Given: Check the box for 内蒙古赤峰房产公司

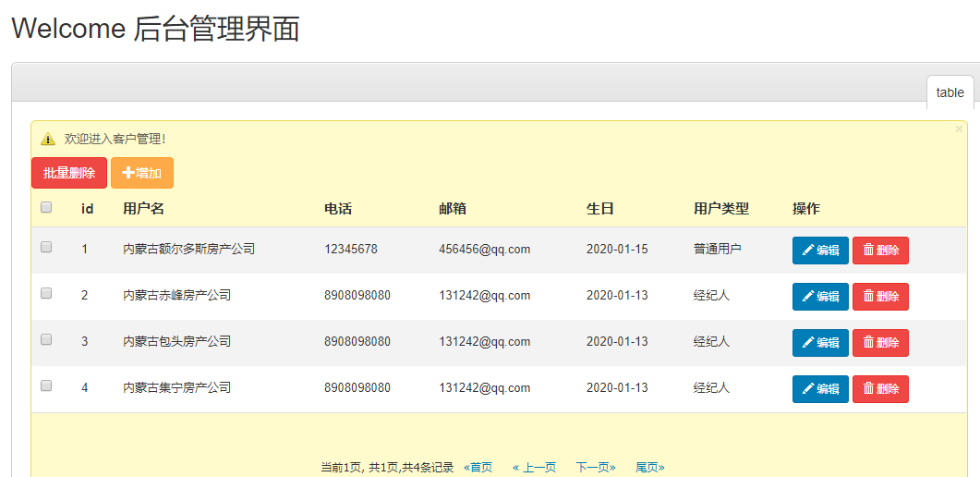Looking at the screenshot, I should pos(46,293).
